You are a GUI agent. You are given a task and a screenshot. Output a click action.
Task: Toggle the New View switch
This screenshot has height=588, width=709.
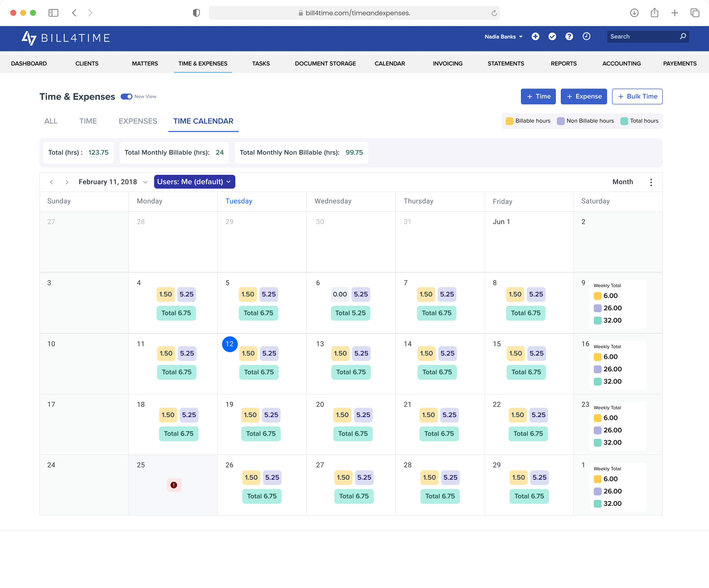click(x=126, y=97)
